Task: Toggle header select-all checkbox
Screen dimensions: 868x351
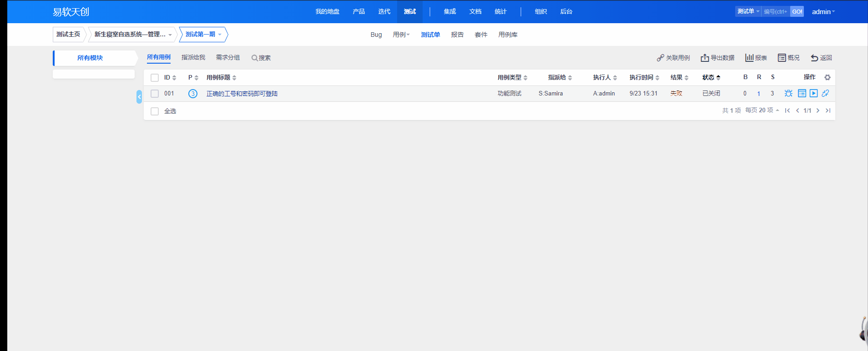Action: point(155,78)
